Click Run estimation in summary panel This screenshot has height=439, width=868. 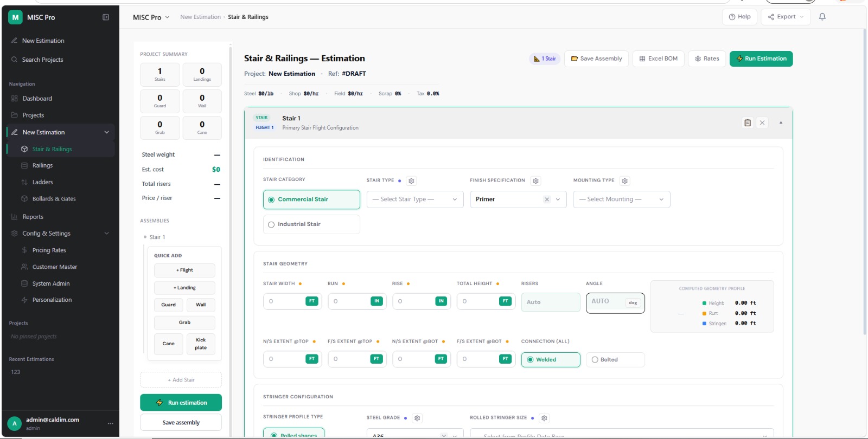pos(181,403)
